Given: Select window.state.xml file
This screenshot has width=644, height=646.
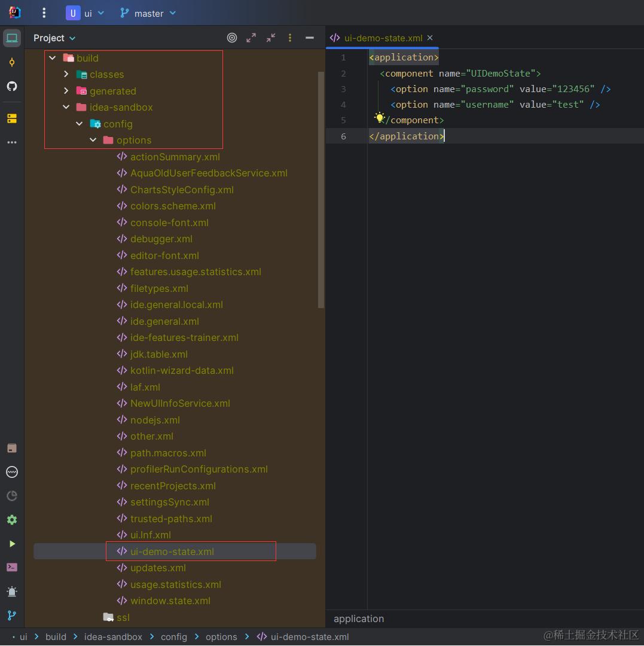Looking at the screenshot, I should tap(170, 601).
